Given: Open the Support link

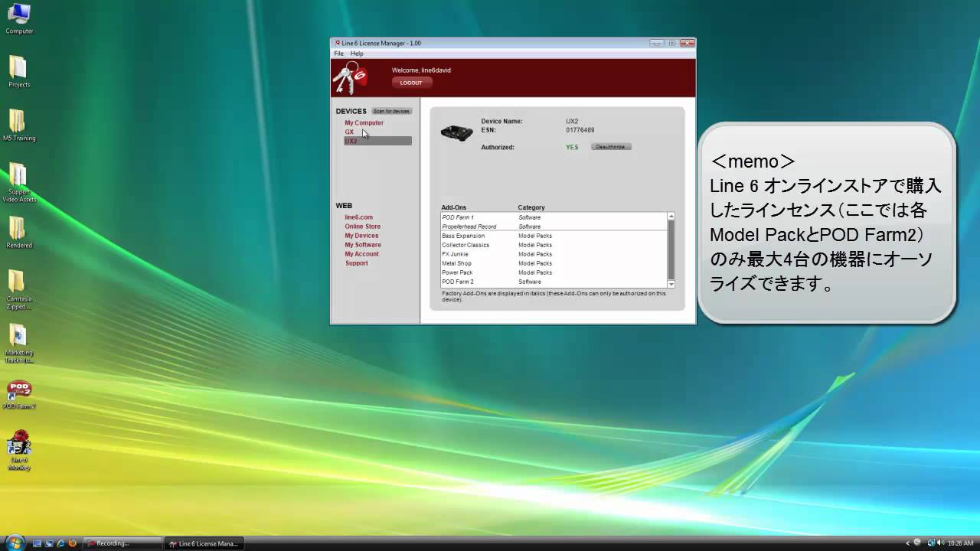Looking at the screenshot, I should click(x=356, y=263).
